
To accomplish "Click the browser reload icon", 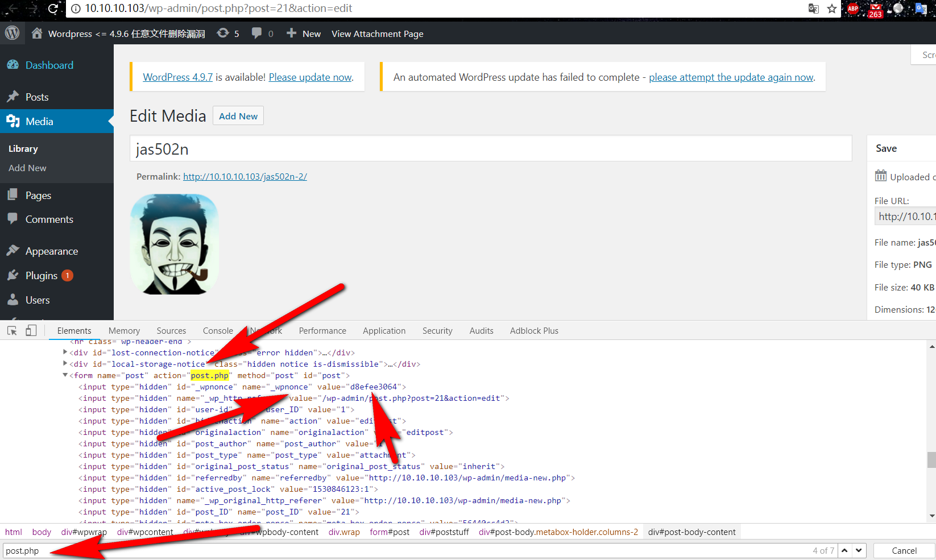I will 53,9.
